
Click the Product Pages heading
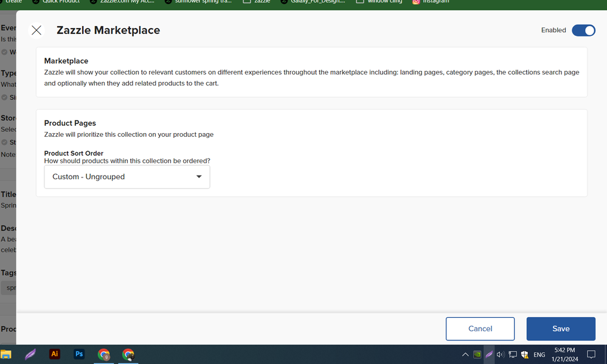click(70, 123)
